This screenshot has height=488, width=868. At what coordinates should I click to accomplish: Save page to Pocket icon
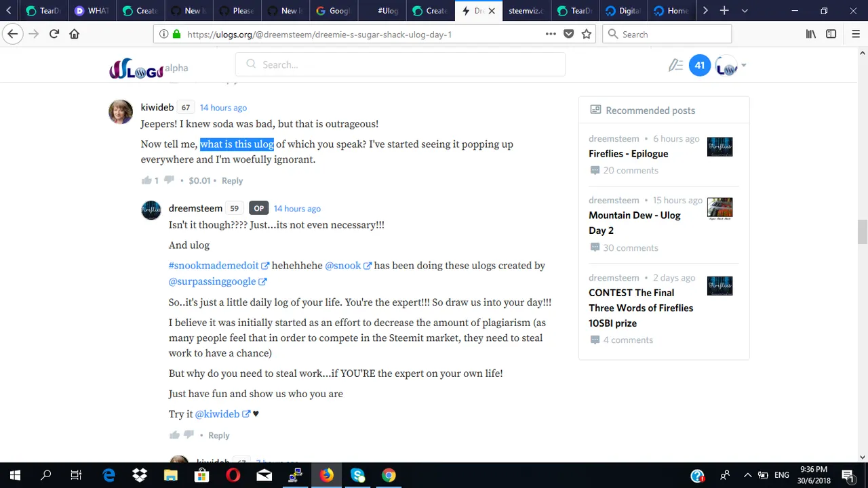point(569,34)
